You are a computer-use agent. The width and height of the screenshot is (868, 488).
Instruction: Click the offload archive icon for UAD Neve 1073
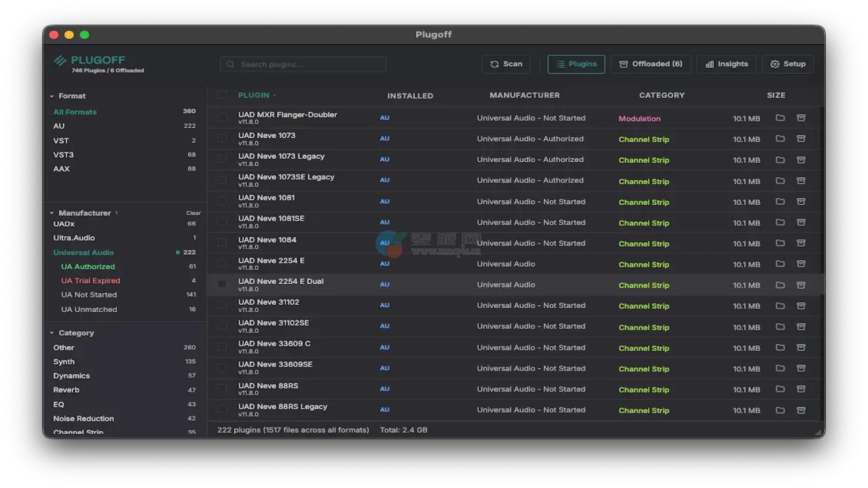point(801,139)
